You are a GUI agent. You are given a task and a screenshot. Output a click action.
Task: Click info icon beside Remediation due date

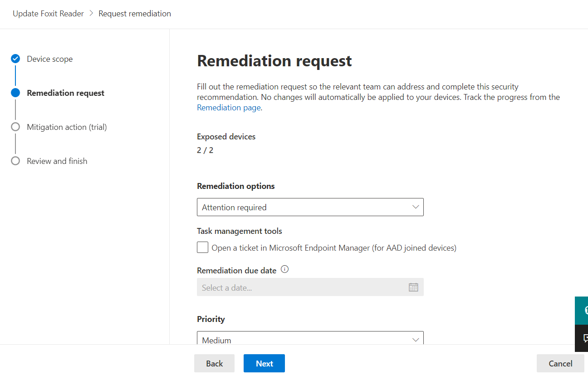pyautogui.click(x=284, y=269)
